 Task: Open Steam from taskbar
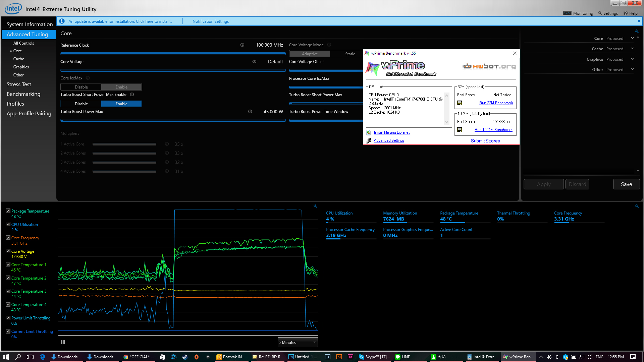(x=185, y=357)
